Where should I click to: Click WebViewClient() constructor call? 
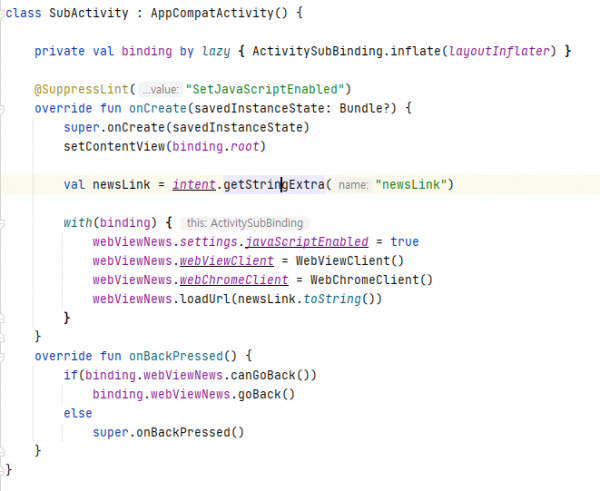click(x=349, y=261)
